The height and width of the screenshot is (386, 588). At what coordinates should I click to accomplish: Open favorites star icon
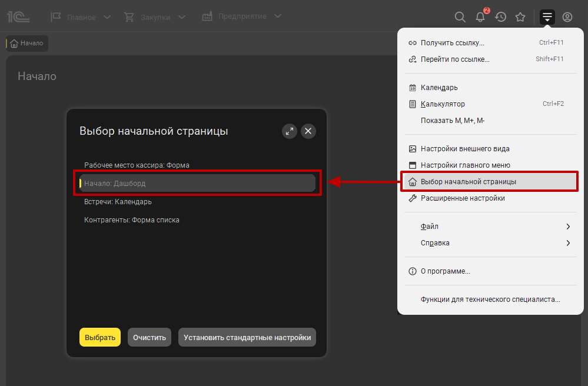point(520,17)
